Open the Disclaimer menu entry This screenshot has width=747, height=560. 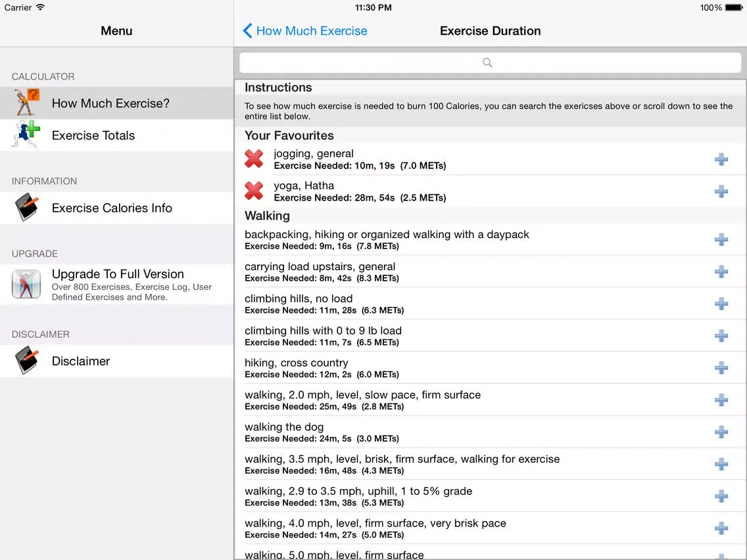[x=80, y=360]
